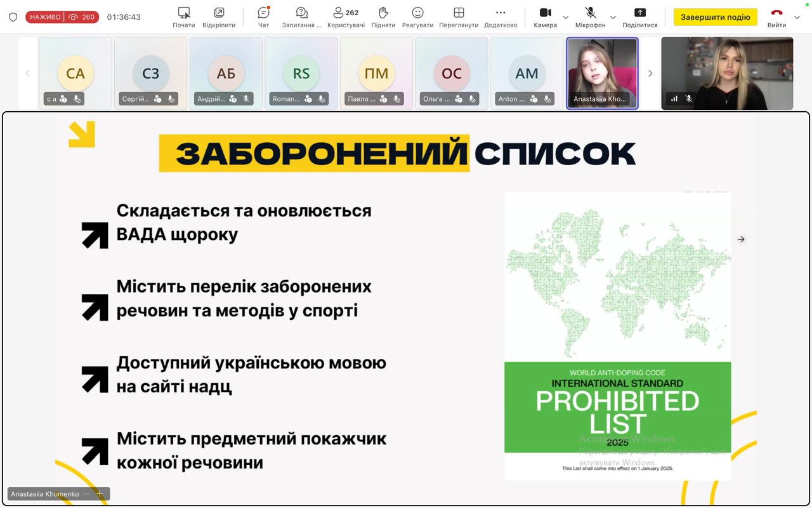Open the Додатково more options menu
Image resolution: width=812 pixels, height=508 pixels.
point(501,17)
